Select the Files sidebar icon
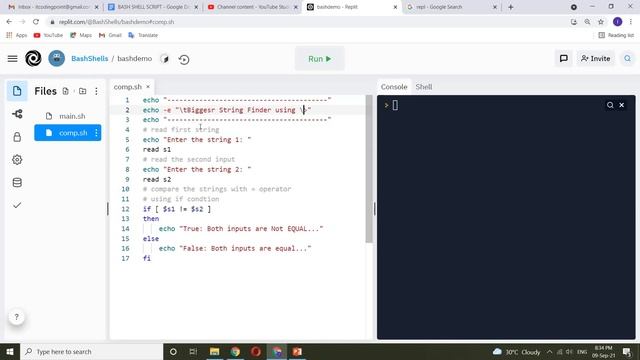This screenshot has width=640, height=360. click(x=17, y=91)
